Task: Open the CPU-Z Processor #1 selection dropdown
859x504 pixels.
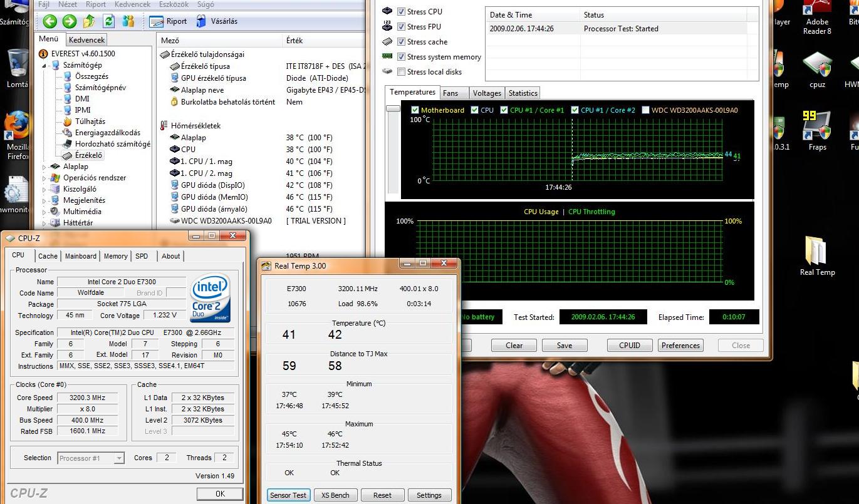Action: click(90, 458)
